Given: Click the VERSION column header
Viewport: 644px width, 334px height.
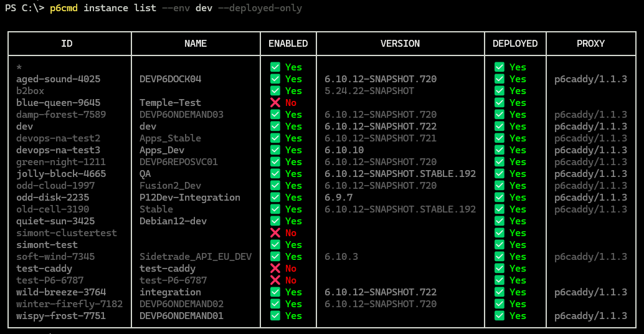Looking at the screenshot, I should (x=400, y=44).
